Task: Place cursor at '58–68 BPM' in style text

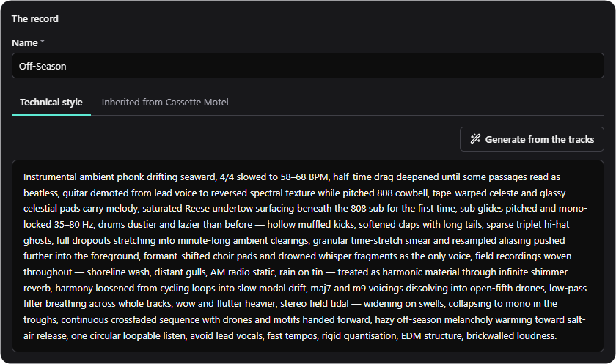Action: tap(304, 177)
